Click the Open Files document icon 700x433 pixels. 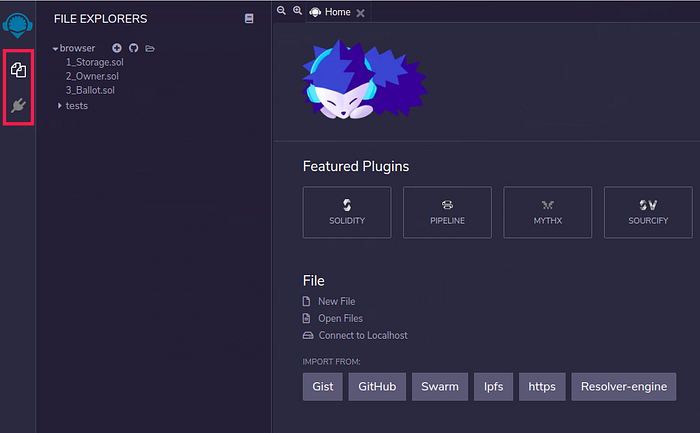point(306,318)
